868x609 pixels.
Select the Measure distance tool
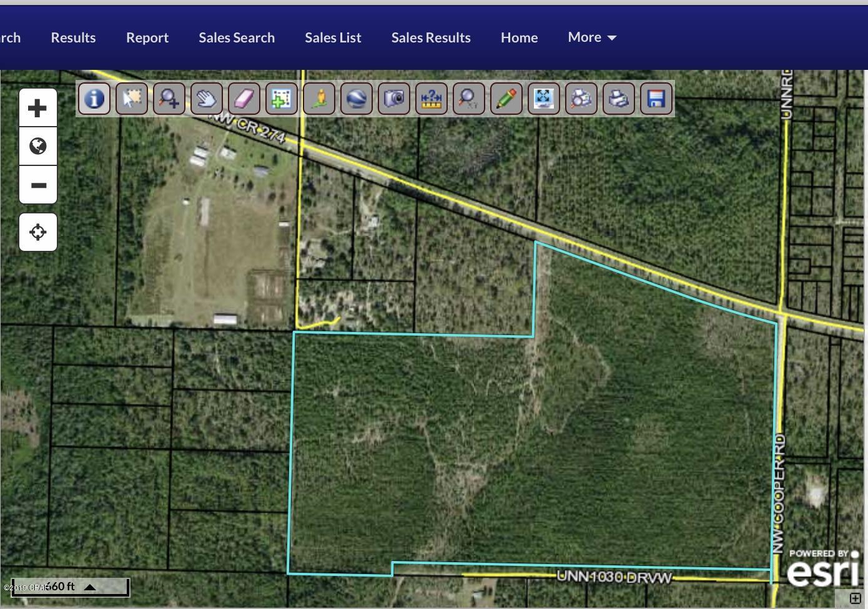432,99
